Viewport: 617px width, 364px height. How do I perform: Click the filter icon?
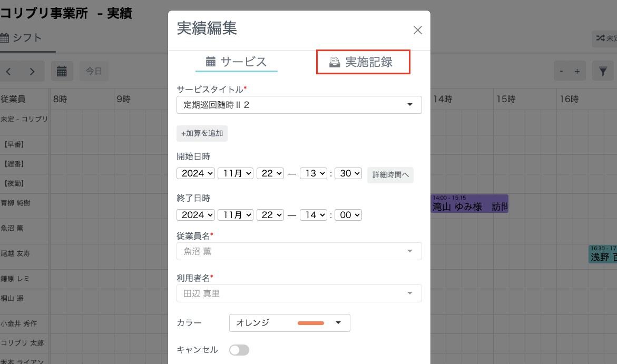click(604, 71)
